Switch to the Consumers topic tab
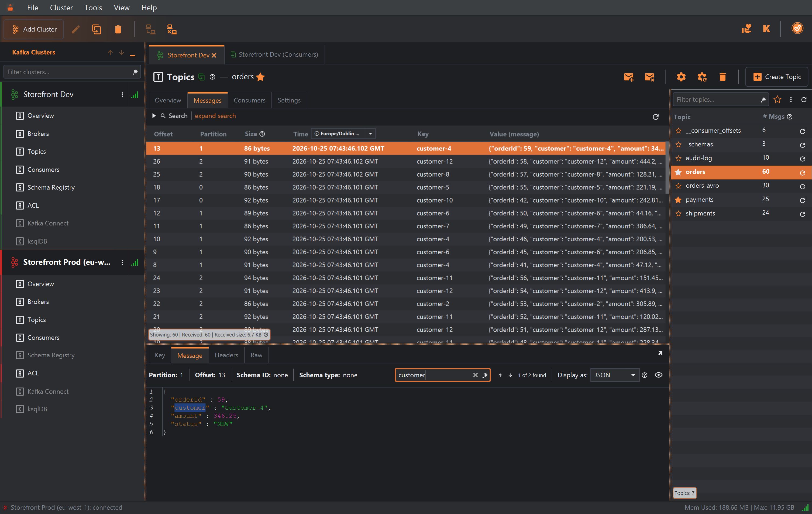 coord(250,100)
